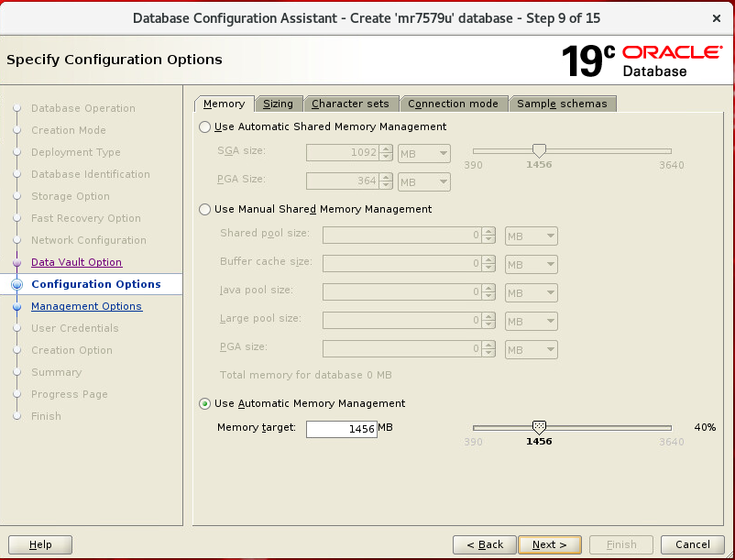735x560 pixels.
Task: Click the Shared pool size spinner arrows
Action: [488, 236]
